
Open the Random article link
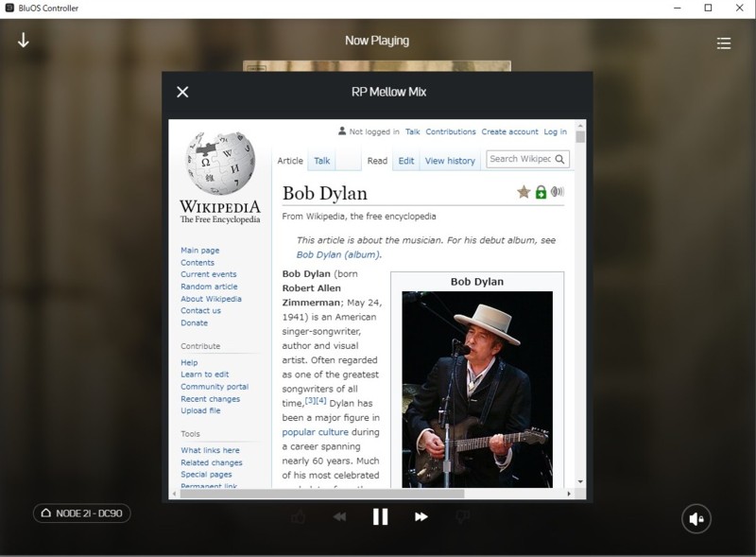[x=209, y=287]
